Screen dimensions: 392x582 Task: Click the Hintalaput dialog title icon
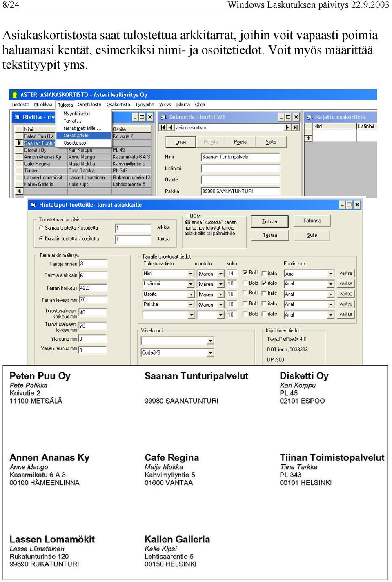[x=33, y=205]
